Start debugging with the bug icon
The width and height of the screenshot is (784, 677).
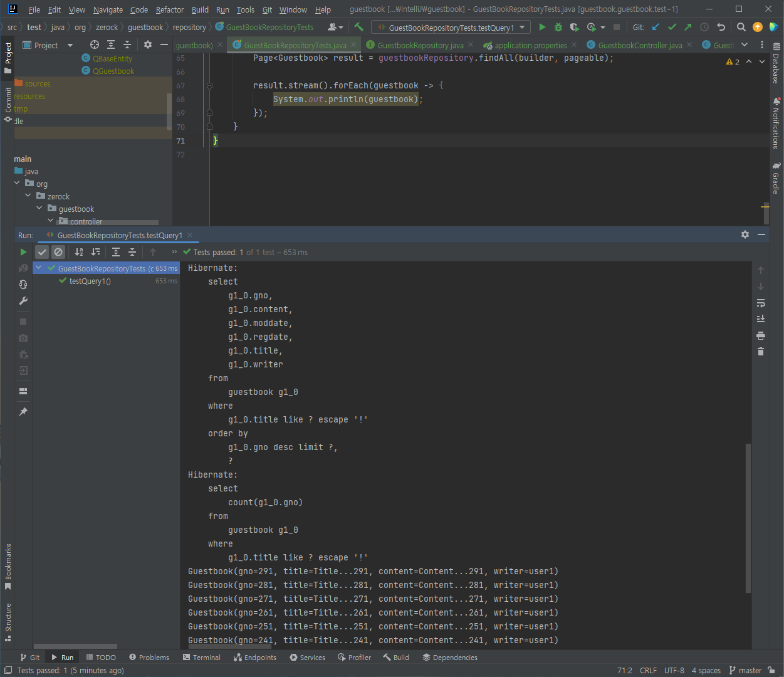tap(558, 27)
